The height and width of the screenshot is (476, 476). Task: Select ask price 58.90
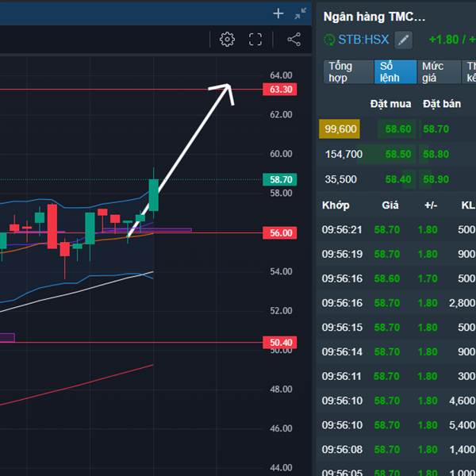[x=436, y=179]
